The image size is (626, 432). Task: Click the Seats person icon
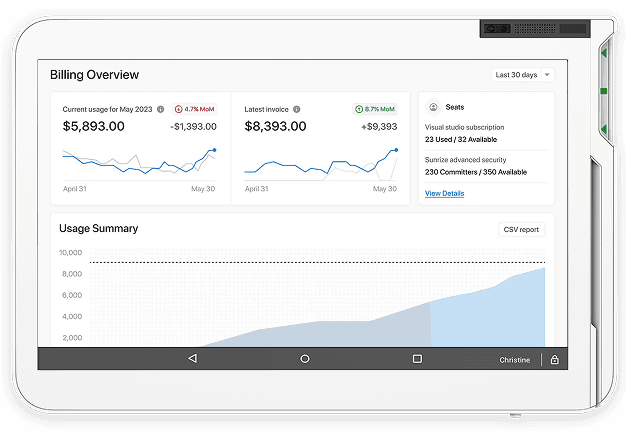(433, 106)
